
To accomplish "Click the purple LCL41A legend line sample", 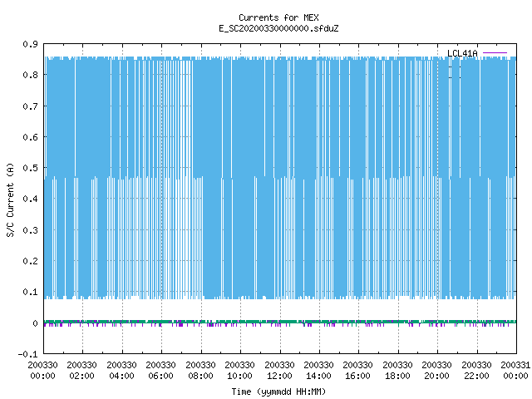I will 495,53.
